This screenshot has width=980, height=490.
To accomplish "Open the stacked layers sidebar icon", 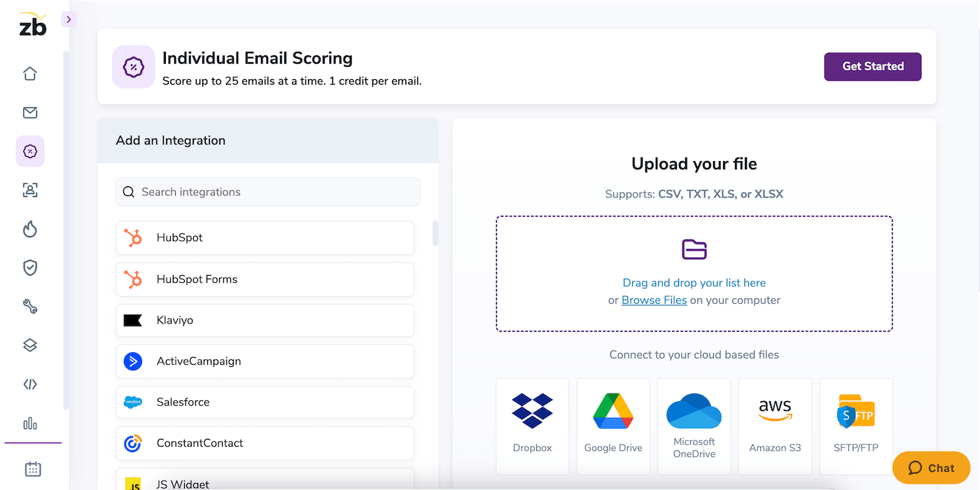I will pyautogui.click(x=30, y=345).
